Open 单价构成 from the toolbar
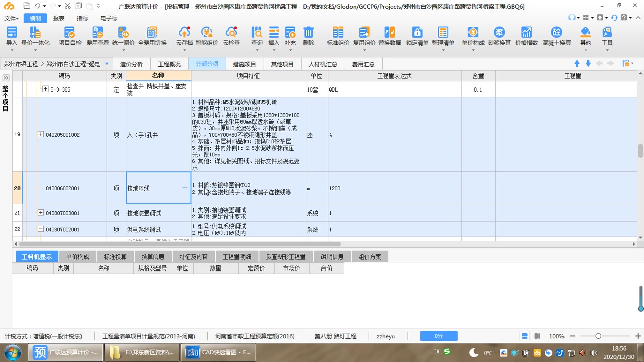 [x=473, y=36]
